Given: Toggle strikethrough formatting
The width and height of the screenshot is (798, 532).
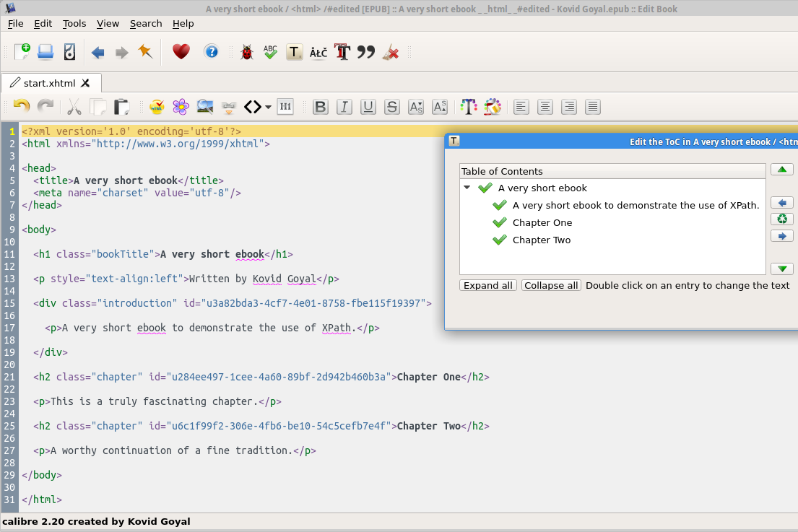Looking at the screenshot, I should pos(392,107).
